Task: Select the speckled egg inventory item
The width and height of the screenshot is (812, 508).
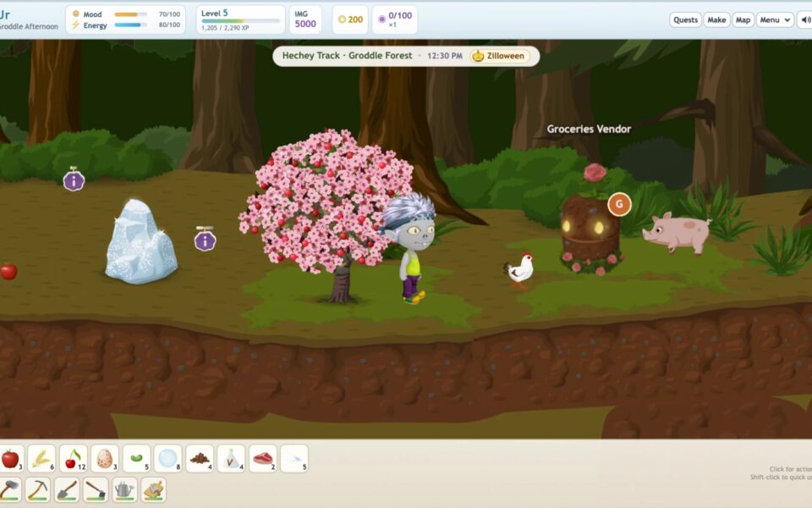Action: click(x=105, y=459)
